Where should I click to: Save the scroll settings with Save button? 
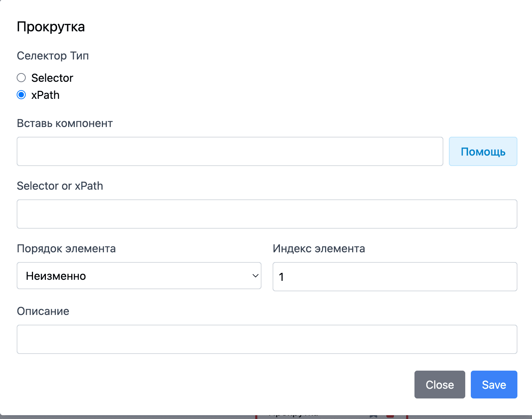click(494, 385)
